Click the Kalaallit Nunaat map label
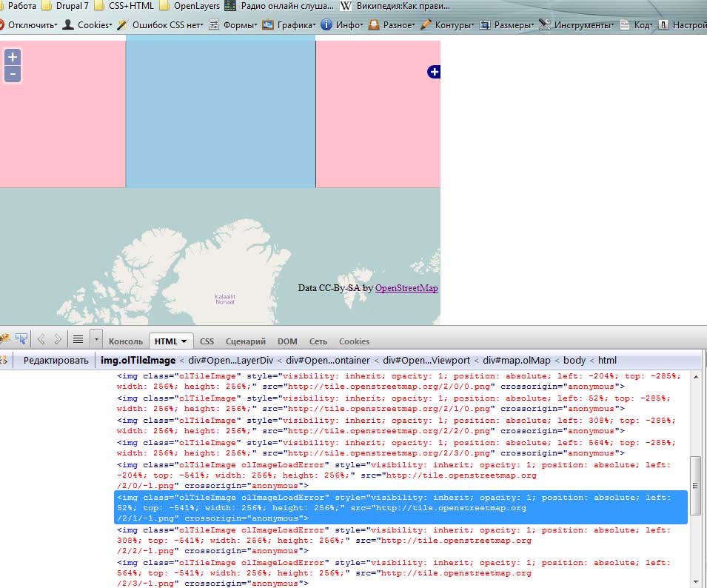This screenshot has height=588, width=707. coord(225,299)
